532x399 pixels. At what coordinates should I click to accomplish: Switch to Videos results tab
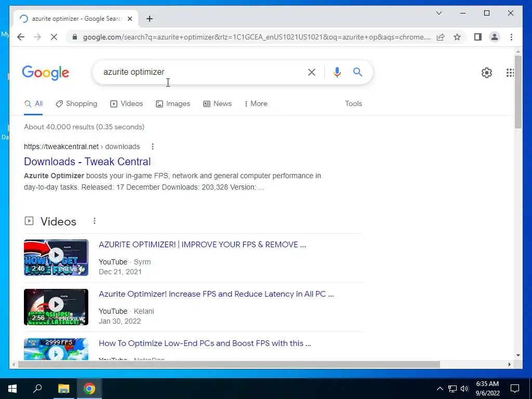point(126,103)
